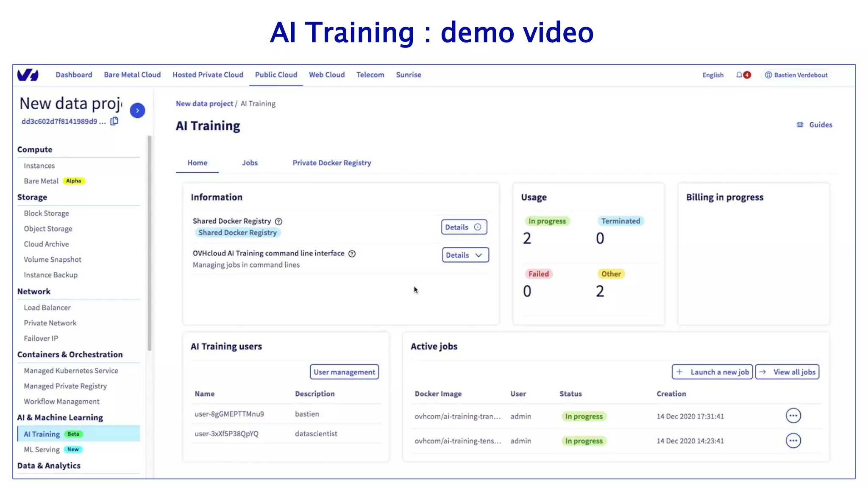Open Private Network in the sidebar
Image resolution: width=868 pixels, height=488 pixels.
pos(50,323)
